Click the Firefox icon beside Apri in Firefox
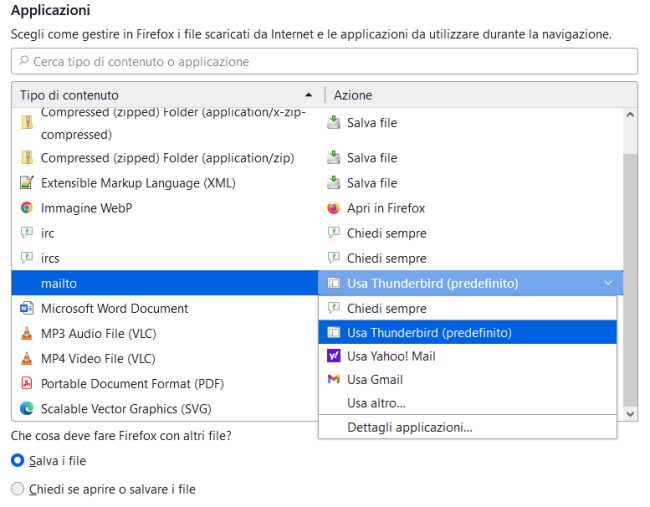The image size is (650, 507). click(x=334, y=208)
